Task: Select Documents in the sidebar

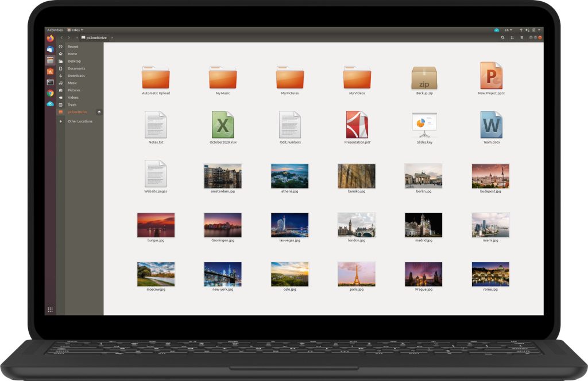Action: click(x=75, y=68)
